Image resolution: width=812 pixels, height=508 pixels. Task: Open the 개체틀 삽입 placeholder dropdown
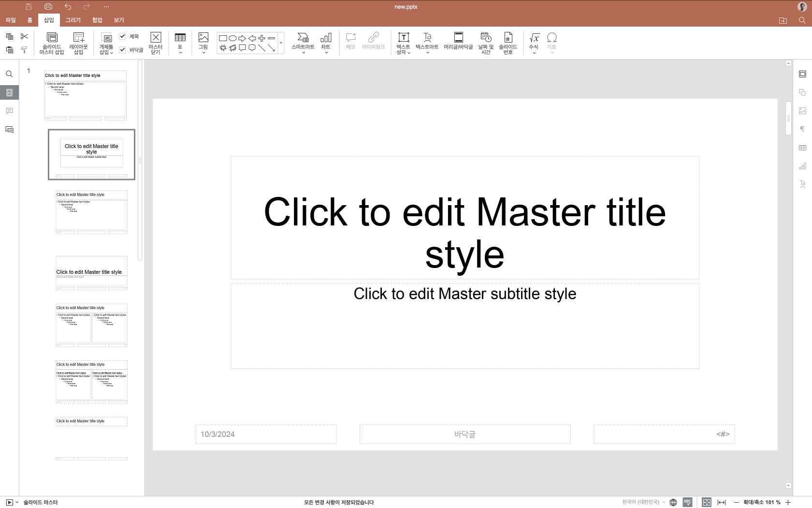tap(106, 43)
